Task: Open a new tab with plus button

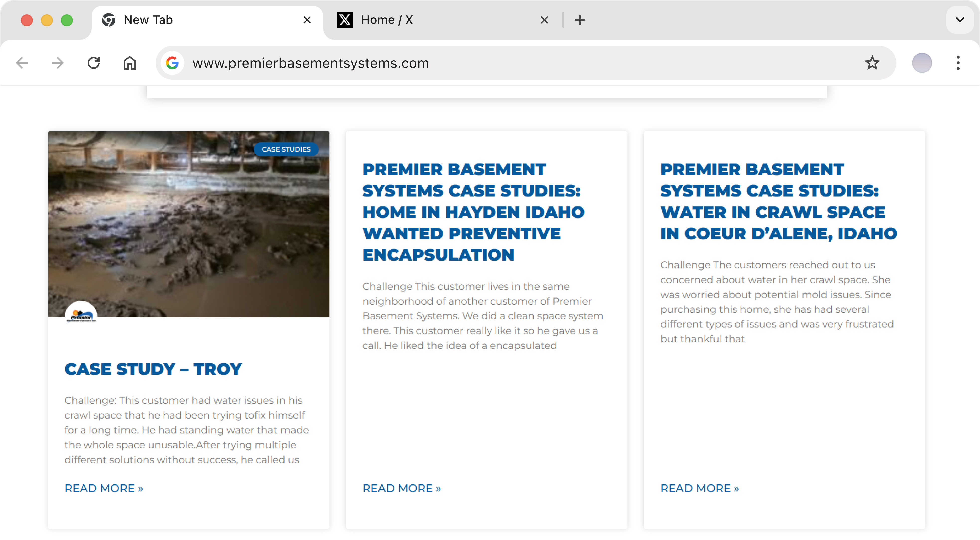Action: click(580, 20)
